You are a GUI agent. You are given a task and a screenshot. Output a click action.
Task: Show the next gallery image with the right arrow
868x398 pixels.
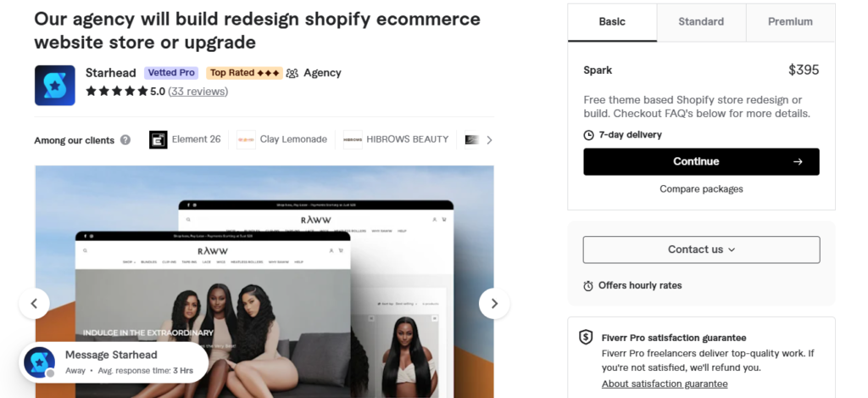494,304
